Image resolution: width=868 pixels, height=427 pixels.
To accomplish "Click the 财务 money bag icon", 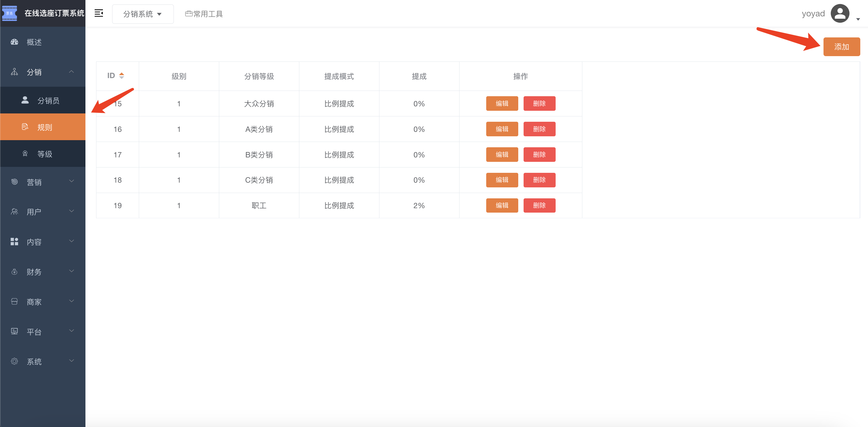I will pos(14,271).
